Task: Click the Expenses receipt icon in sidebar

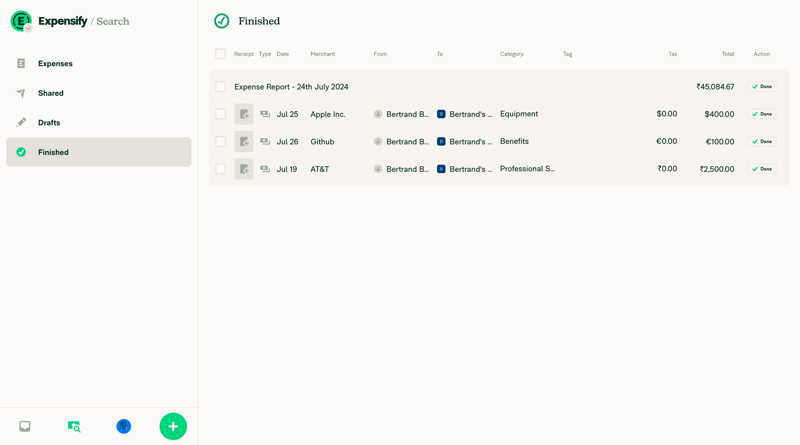Action: [x=21, y=63]
